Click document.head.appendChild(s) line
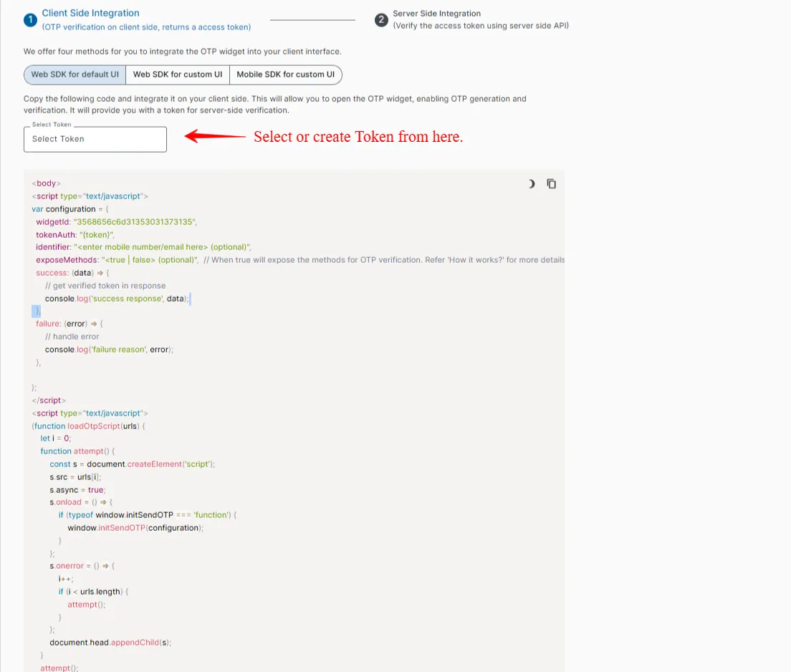Screen dimensions: 791x672 [x=110, y=643]
